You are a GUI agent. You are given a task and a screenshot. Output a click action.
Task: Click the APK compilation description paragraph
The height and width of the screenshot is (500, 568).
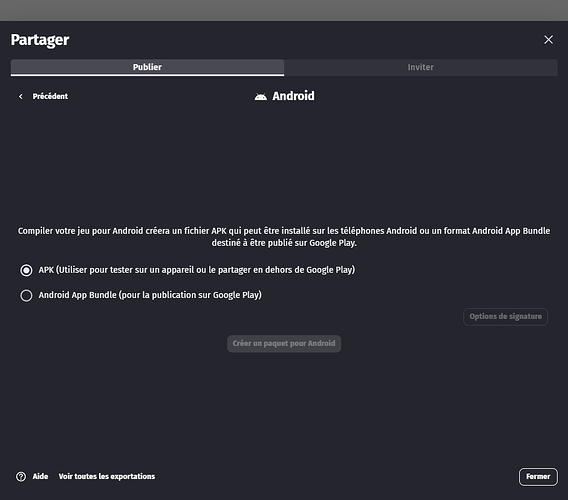tap(284, 237)
